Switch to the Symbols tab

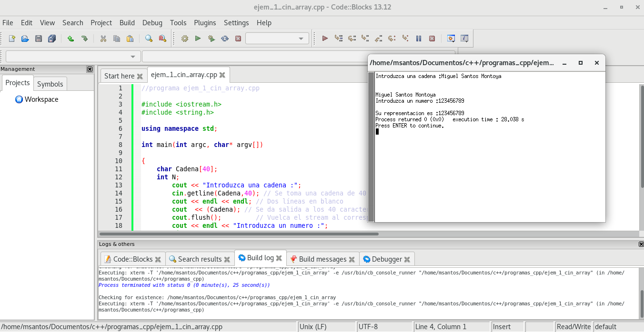[50, 84]
